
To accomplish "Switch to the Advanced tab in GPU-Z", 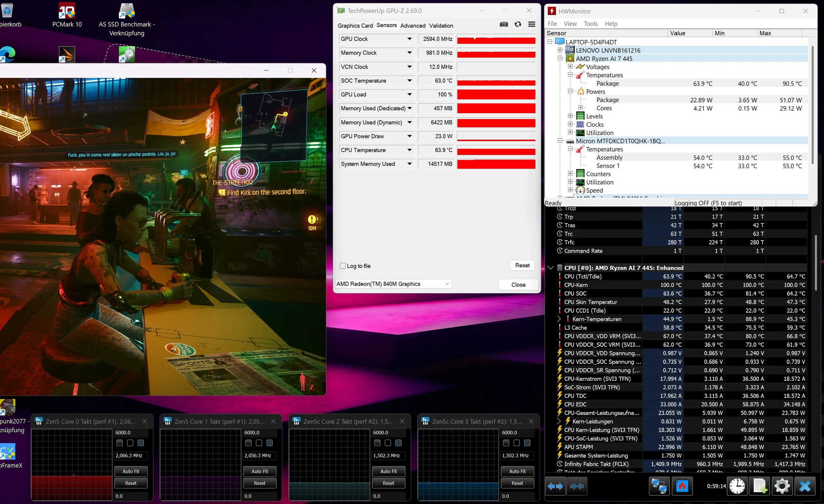I will pos(413,26).
